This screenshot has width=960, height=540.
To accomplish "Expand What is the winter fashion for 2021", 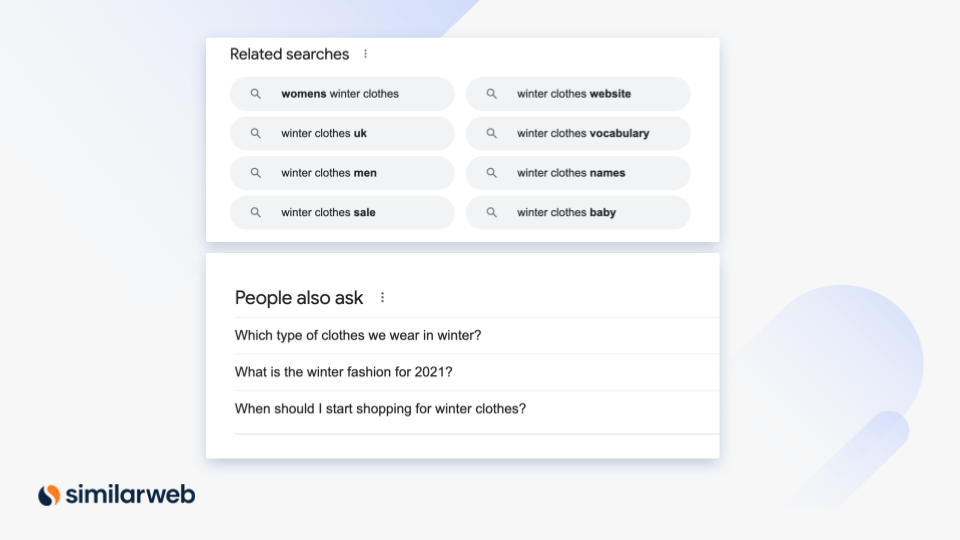I will click(x=476, y=372).
